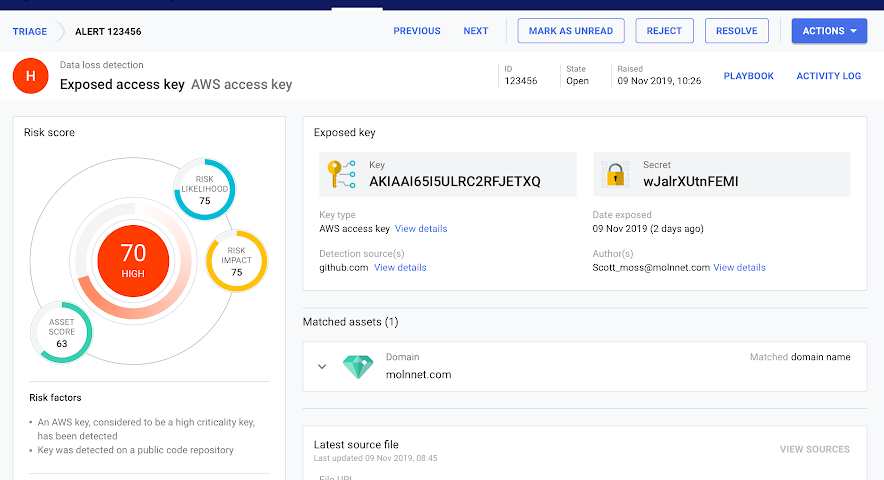Screen dimensions: 884x480
Task: Click the public code repository risk factor
Action: coord(135,450)
